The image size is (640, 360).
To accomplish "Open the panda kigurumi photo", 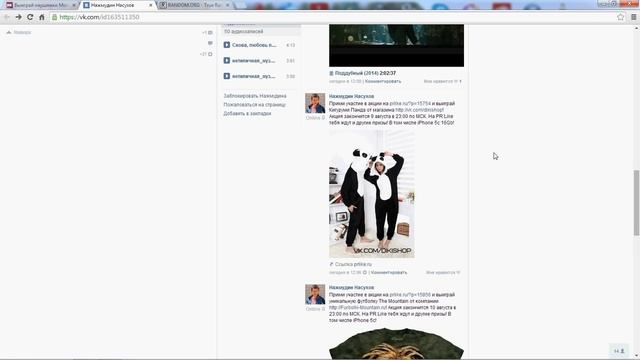I will coord(372,194).
